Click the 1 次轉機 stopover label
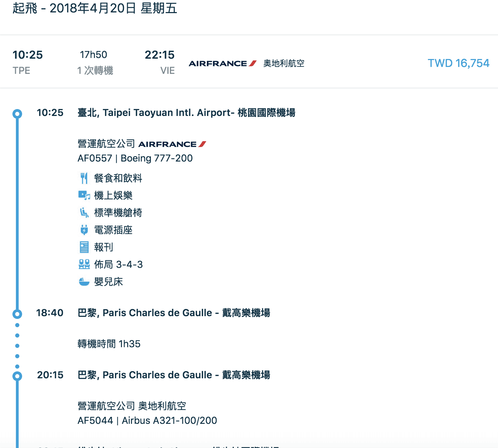This screenshot has height=448, width=498. click(x=95, y=70)
